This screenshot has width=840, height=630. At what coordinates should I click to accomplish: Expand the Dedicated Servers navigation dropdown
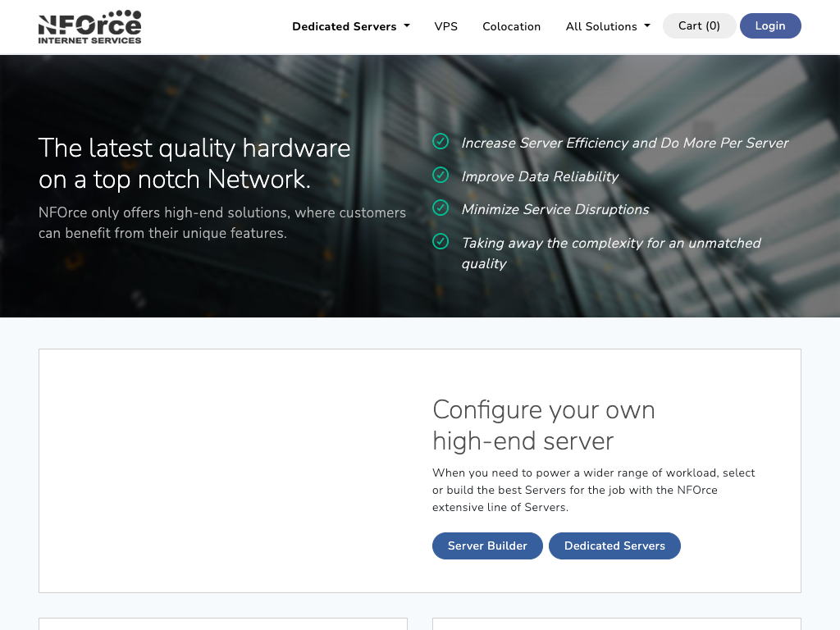350,26
